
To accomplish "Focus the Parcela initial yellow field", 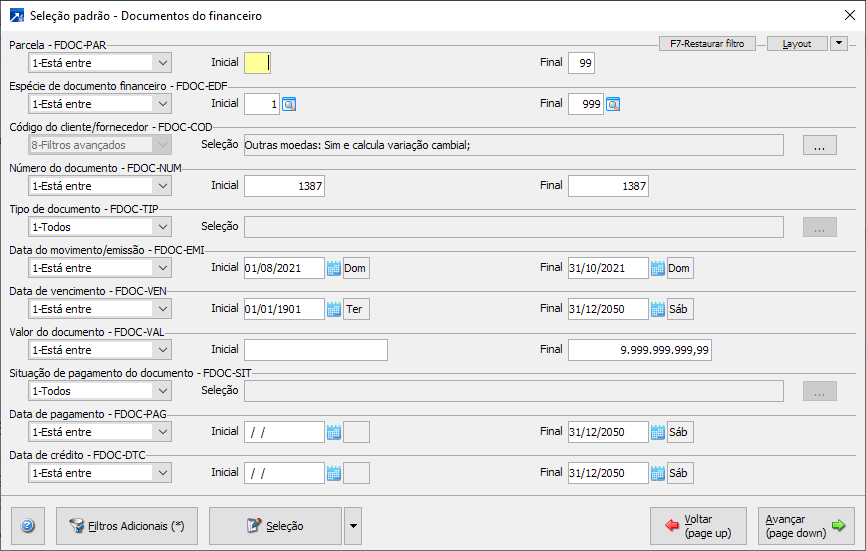I will click(257, 63).
